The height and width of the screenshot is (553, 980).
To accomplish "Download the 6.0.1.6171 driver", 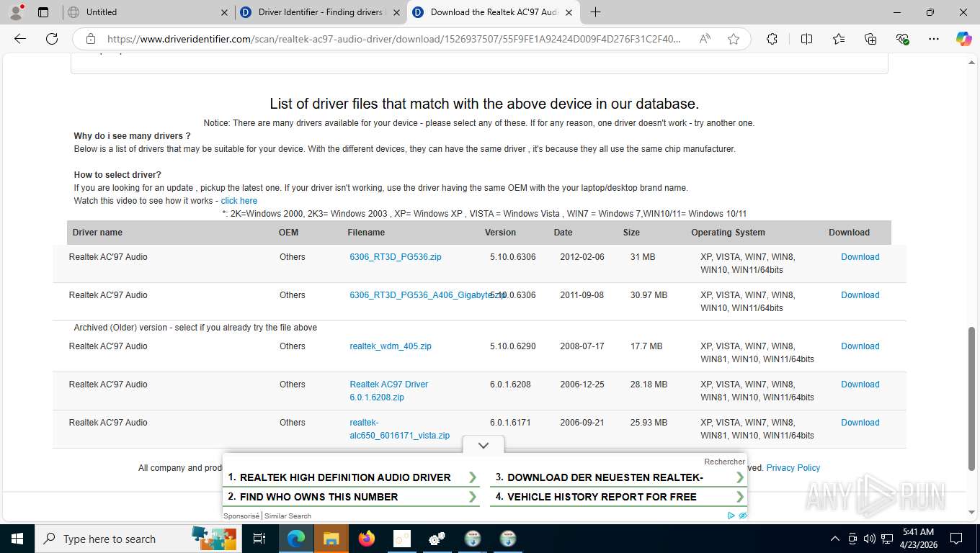I will (x=860, y=423).
